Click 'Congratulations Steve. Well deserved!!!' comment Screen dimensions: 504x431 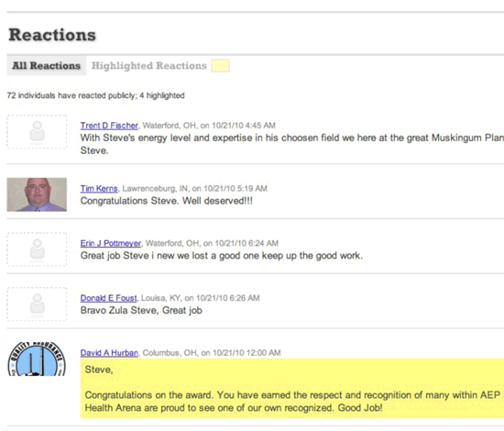click(x=167, y=201)
